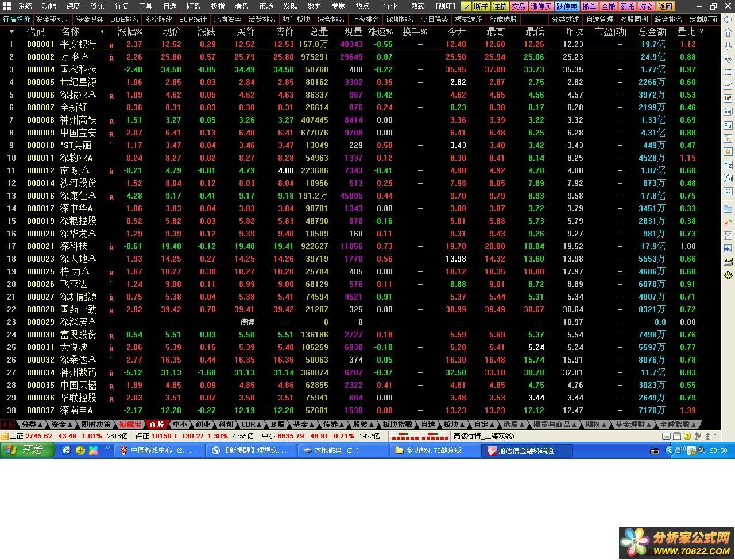Open 全功能4.78战竣版 folder in taskbar

coord(435,450)
